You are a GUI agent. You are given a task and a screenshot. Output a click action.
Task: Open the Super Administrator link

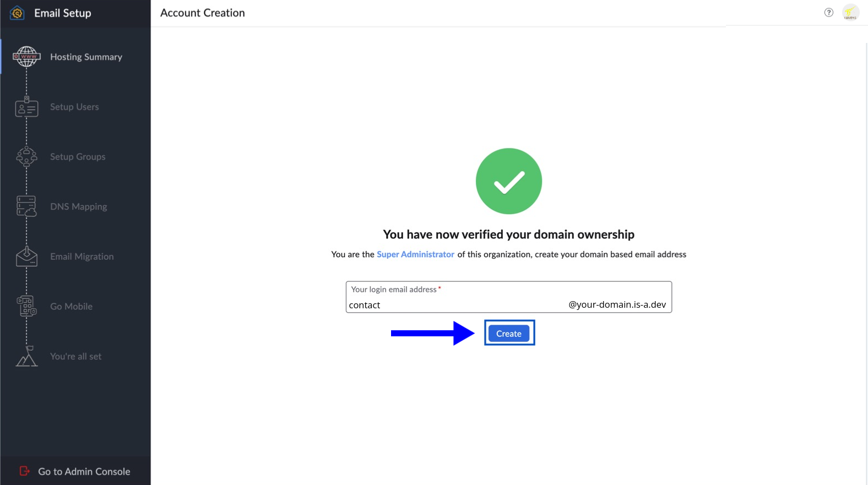pos(415,254)
